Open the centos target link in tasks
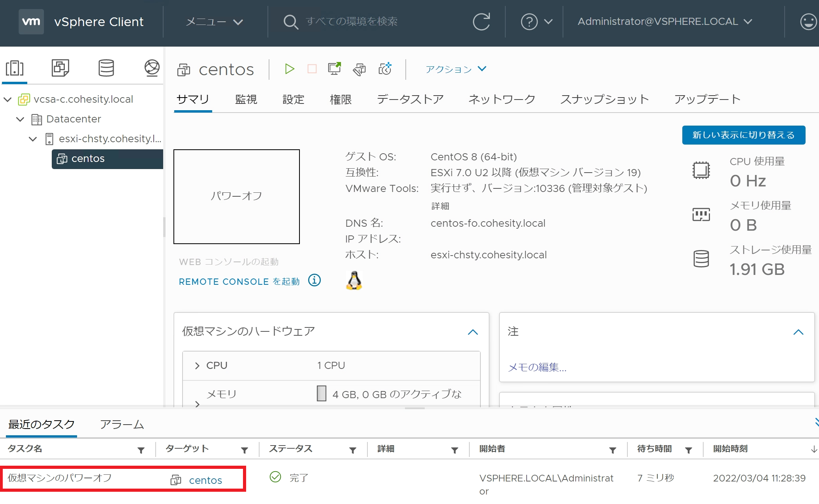 pyautogui.click(x=205, y=480)
